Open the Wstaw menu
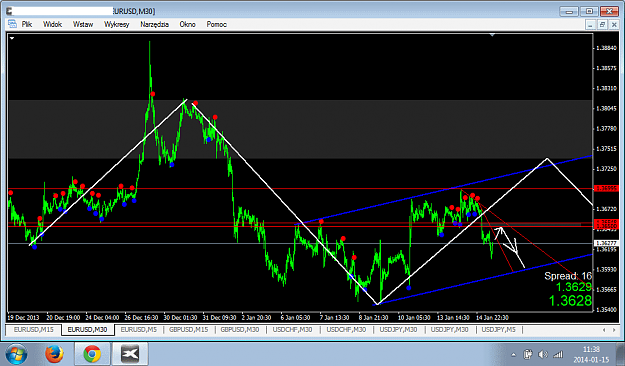 pyautogui.click(x=83, y=24)
